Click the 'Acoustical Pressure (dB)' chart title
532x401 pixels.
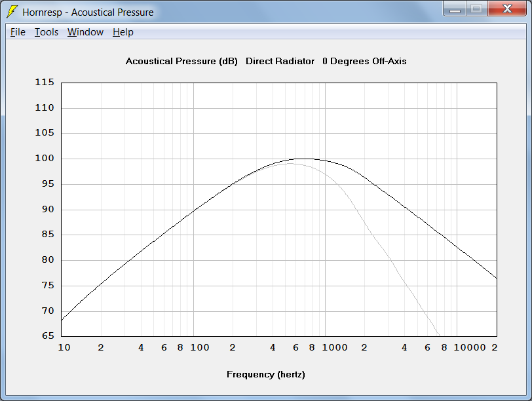point(181,61)
